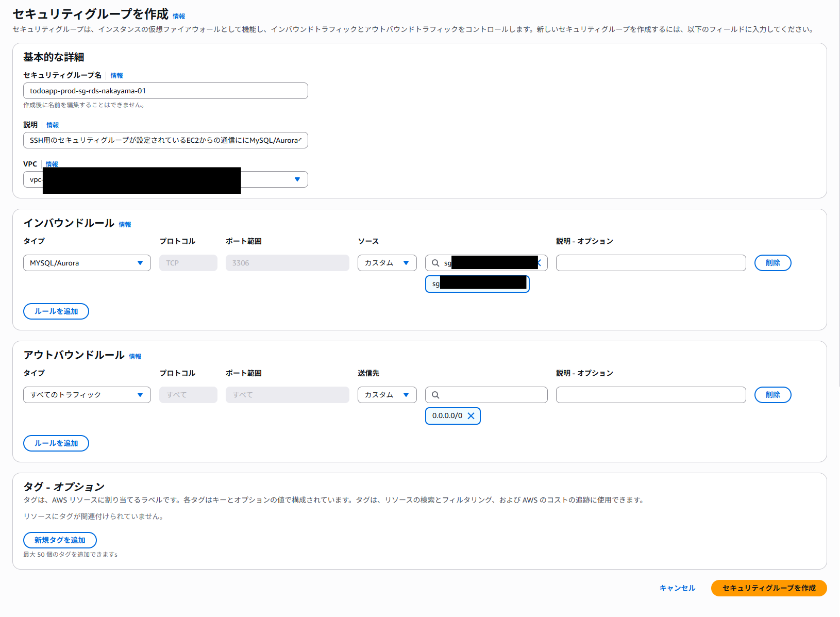
Task: Remove the 0.0.0.0/0 destination chip
Action: click(x=471, y=416)
